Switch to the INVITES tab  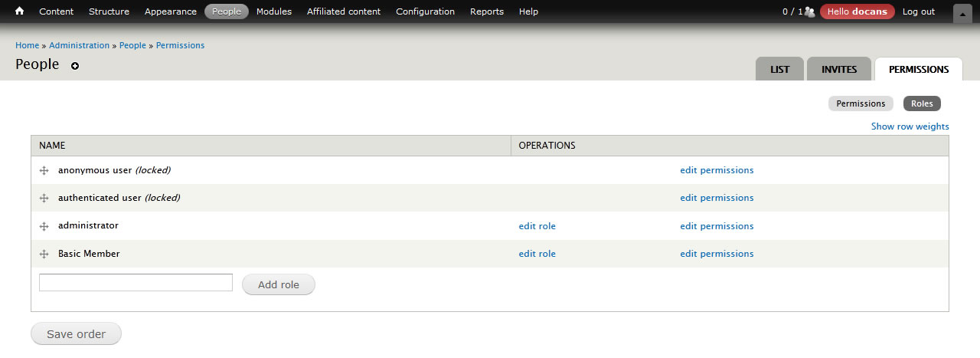coord(839,69)
